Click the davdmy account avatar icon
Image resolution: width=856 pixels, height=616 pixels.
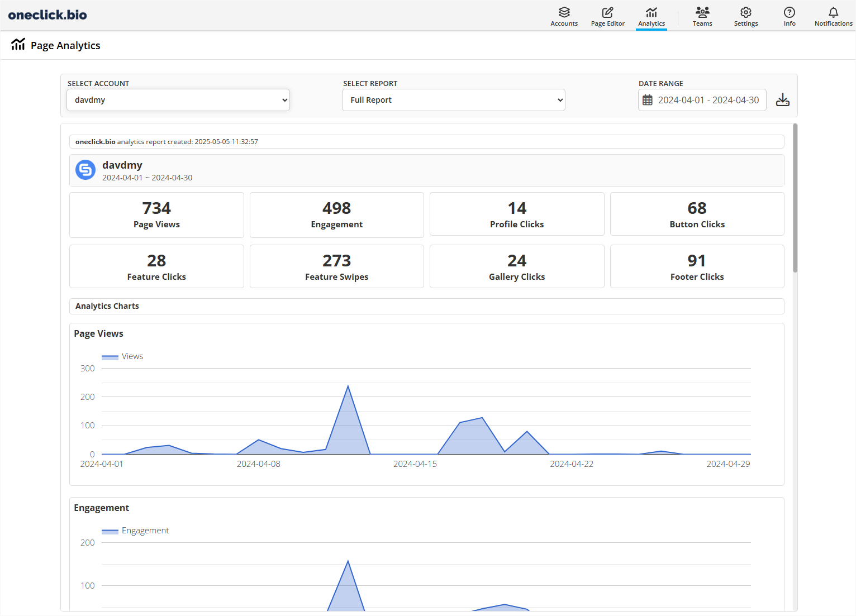[x=85, y=170]
